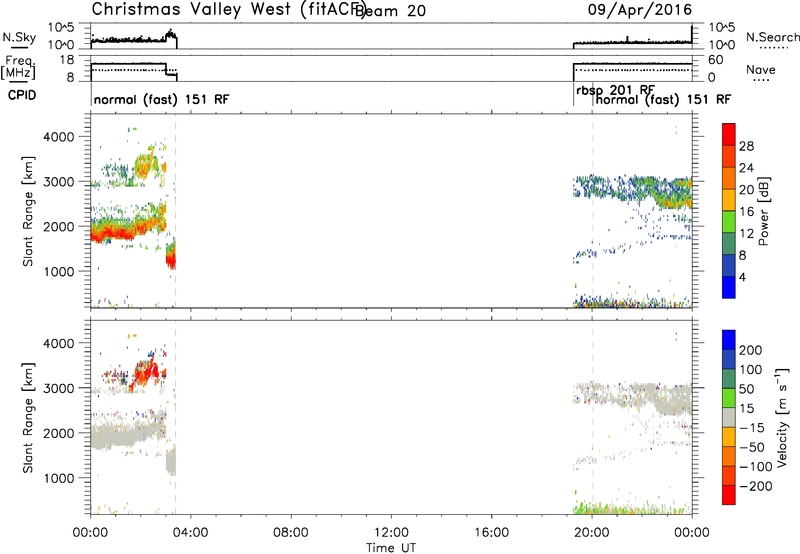Click the 'rbsp 201 RF' CPID text
Viewport: 800px width, 554px height.
tap(615, 90)
